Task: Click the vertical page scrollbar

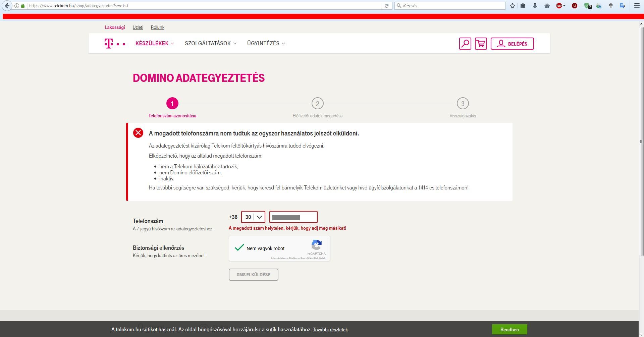Action: tap(641, 141)
